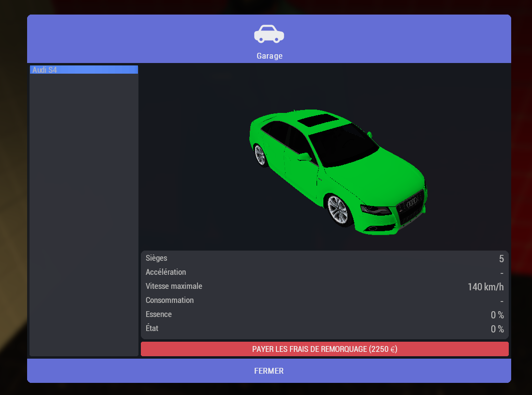Click the Audi rings logo on the grille
The width and height of the screenshot is (532, 395).
412,203
